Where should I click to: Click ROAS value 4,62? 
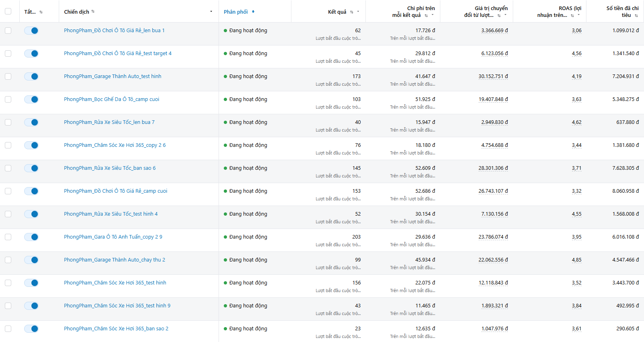coord(577,122)
